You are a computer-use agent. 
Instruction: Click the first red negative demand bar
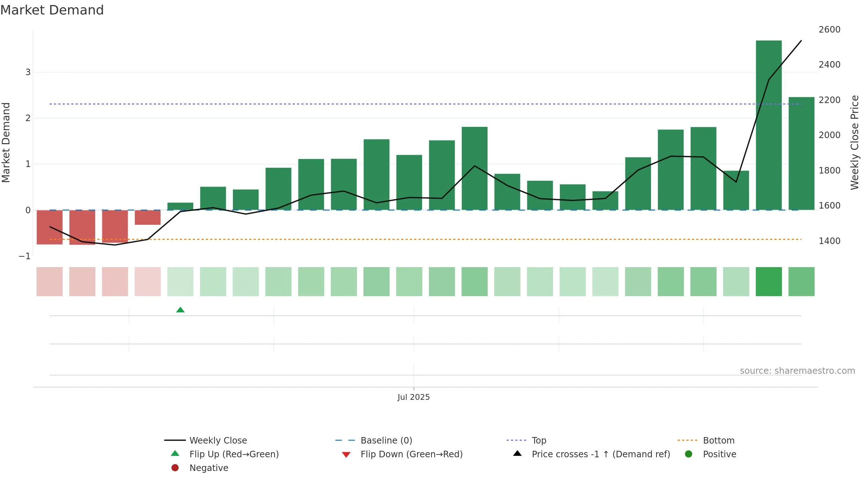click(x=50, y=227)
